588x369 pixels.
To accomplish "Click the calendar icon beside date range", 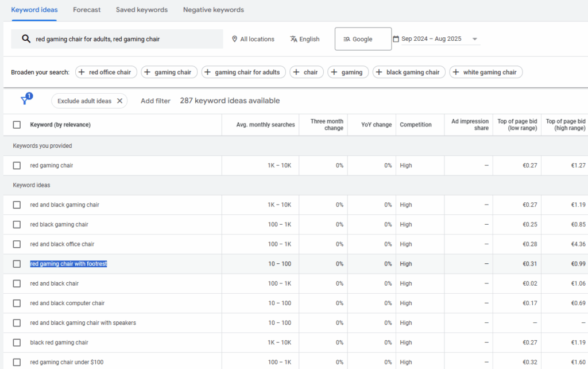I will (396, 39).
